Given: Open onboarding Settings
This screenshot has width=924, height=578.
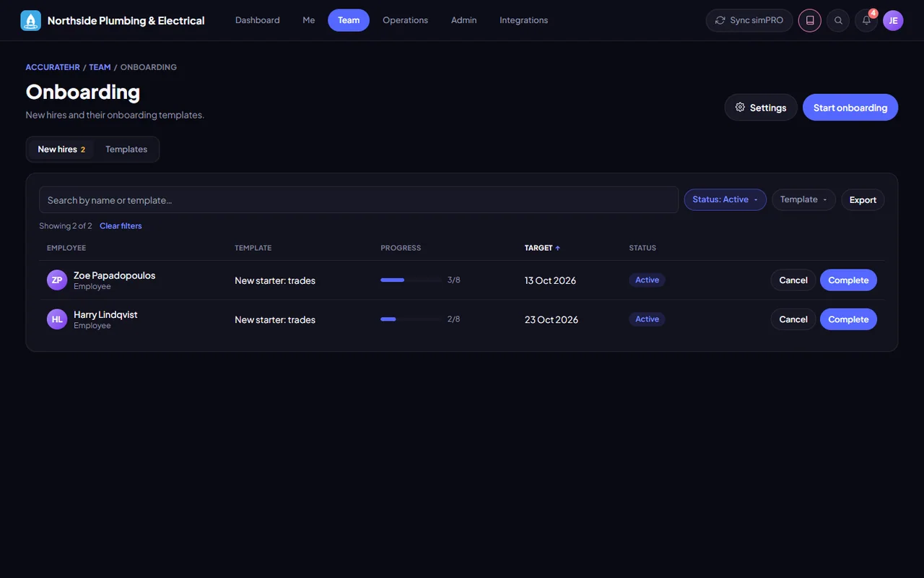Looking at the screenshot, I should [761, 108].
